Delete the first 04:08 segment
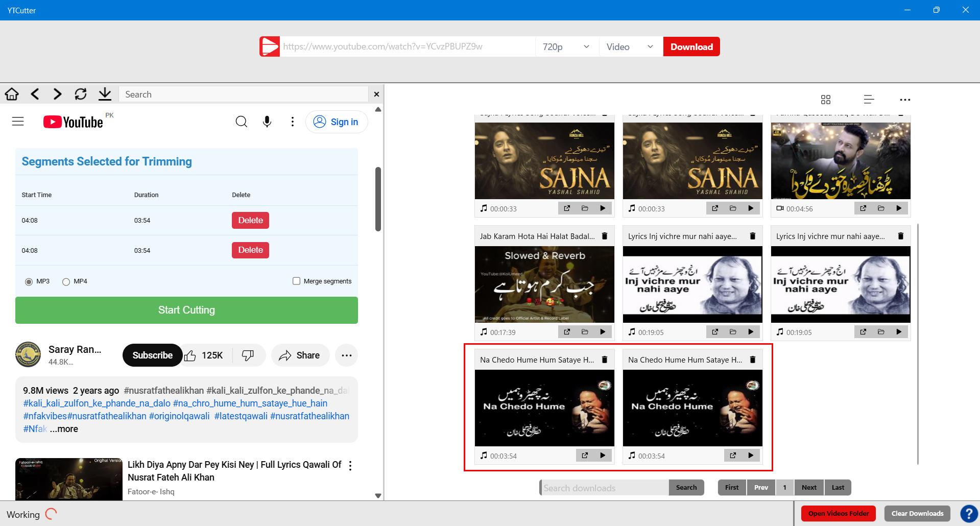Screen dimensions: 980x526 coord(250,220)
